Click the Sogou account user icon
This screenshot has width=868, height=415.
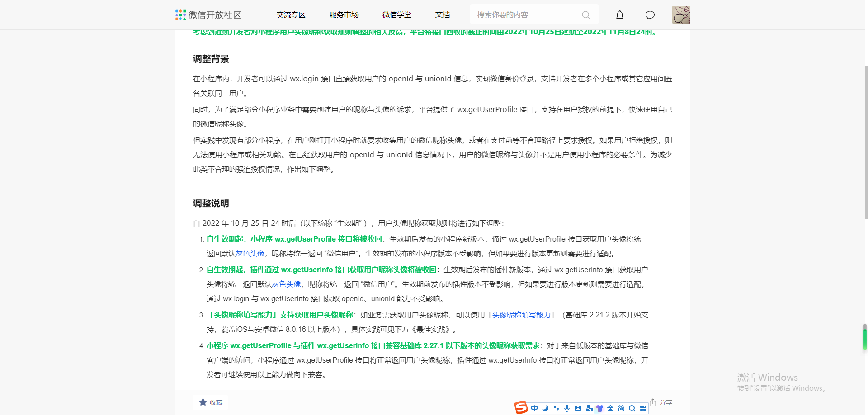coord(589,408)
